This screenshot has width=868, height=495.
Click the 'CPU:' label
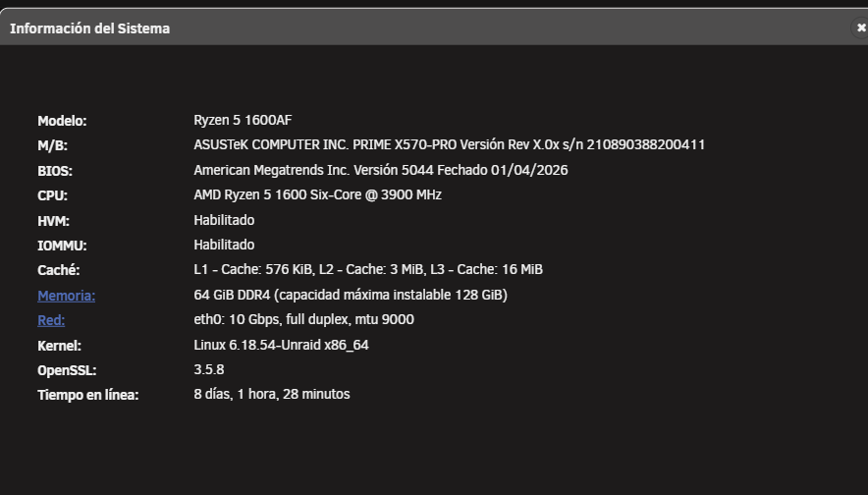click(52, 195)
